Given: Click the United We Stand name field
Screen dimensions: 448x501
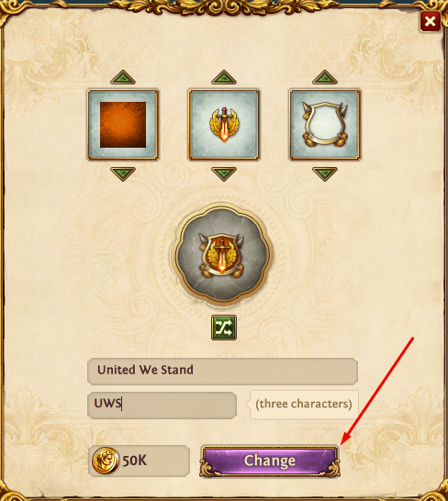Looking at the screenshot, I should pyautogui.click(x=222, y=372).
